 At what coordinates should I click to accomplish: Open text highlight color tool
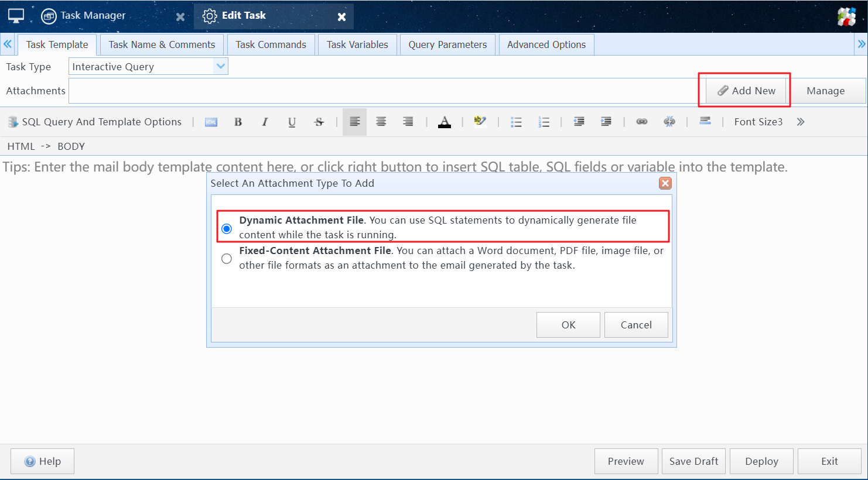[x=480, y=122]
